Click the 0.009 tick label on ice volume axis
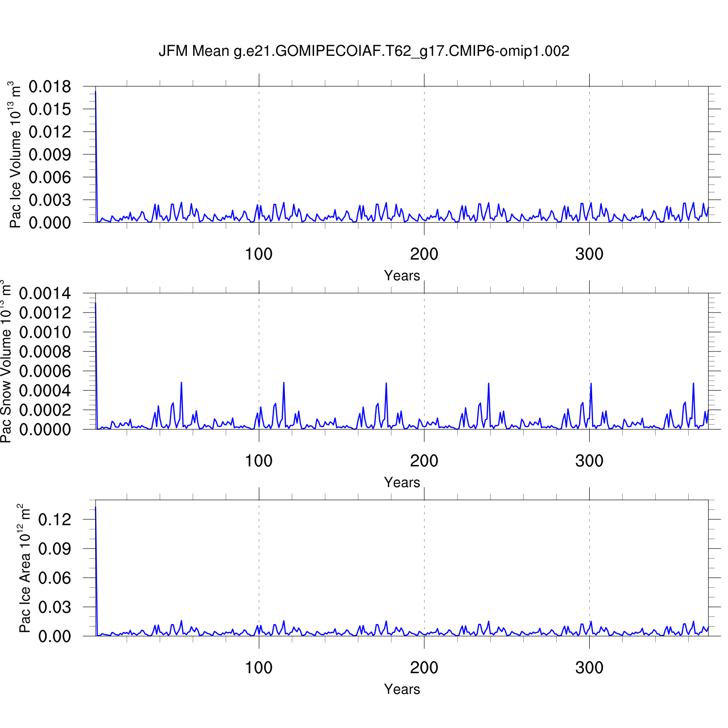 pyautogui.click(x=50, y=155)
